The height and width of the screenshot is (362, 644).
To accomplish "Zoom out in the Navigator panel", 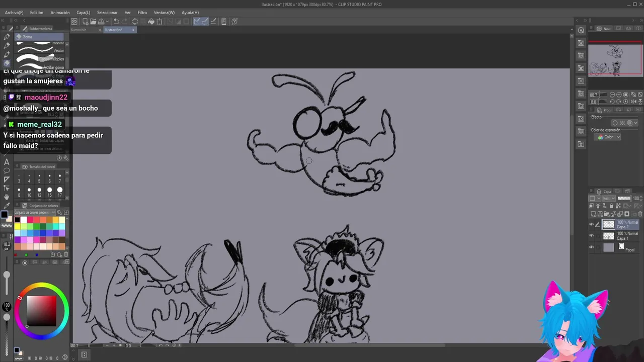I will 612,95.
